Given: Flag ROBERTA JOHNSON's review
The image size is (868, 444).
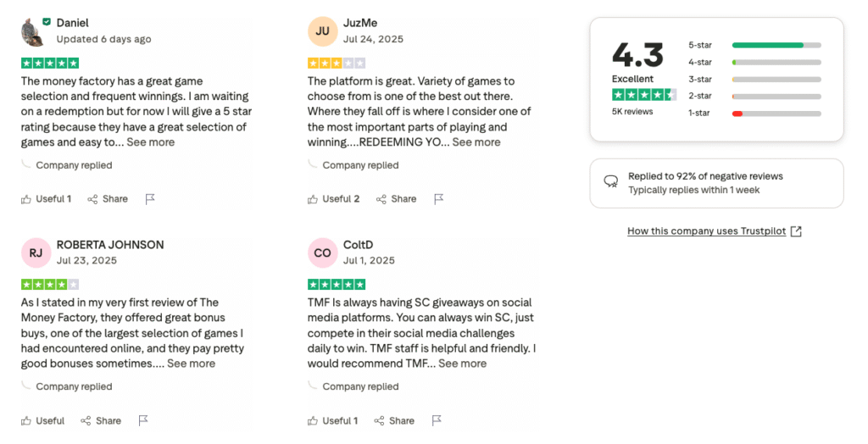Looking at the screenshot, I should click(142, 421).
